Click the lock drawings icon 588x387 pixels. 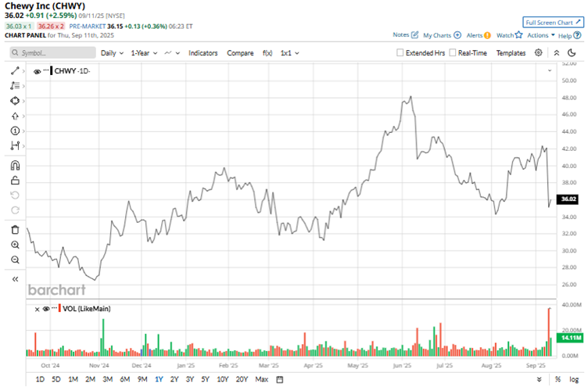[15, 181]
